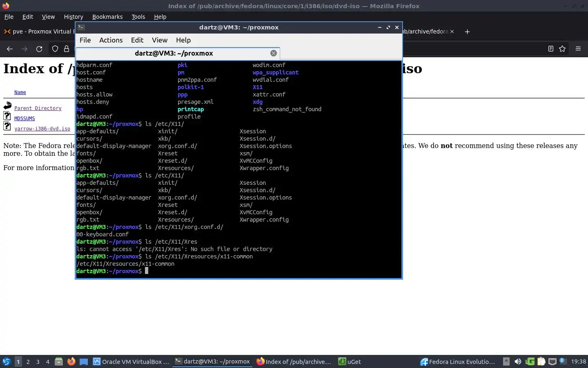The image size is (588, 368).
Task: Open Parent Directory link
Action: coord(38,108)
